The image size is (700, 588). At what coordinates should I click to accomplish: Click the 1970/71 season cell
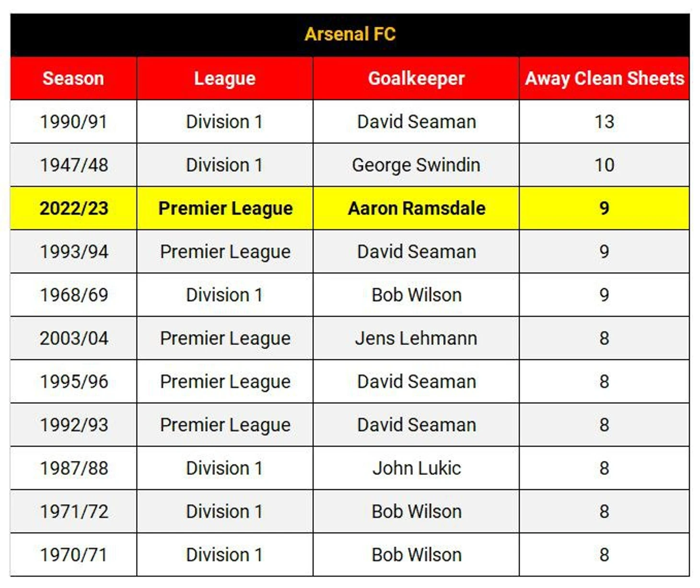[x=73, y=555]
